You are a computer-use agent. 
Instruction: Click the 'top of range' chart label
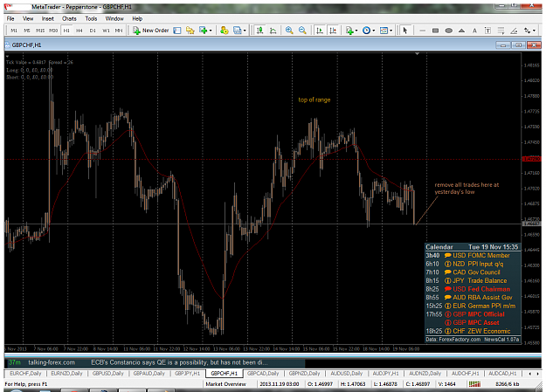[x=314, y=100]
